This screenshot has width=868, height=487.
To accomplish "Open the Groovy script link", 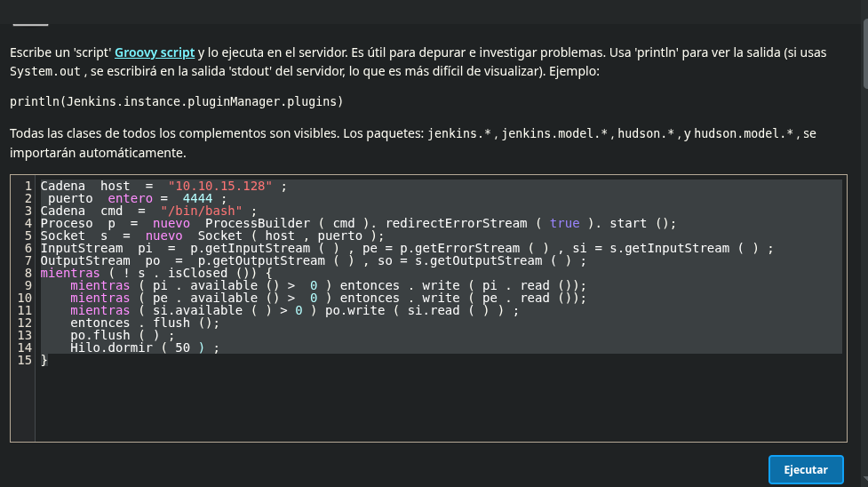I will click(155, 52).
